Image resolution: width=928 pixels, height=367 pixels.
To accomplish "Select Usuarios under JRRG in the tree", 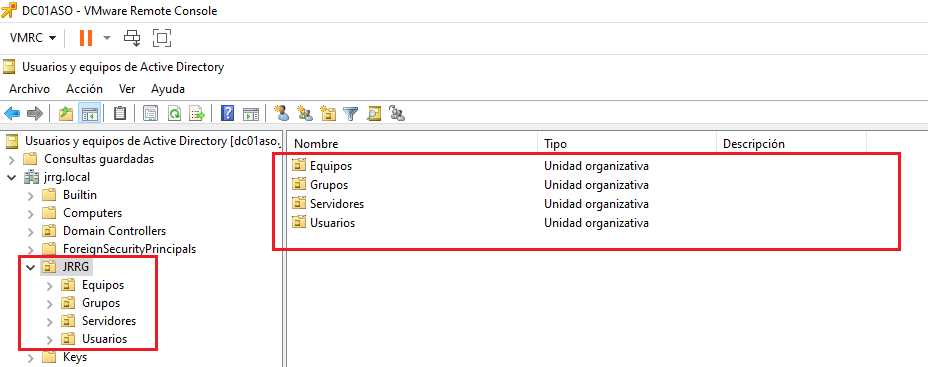I will point(104,340).
